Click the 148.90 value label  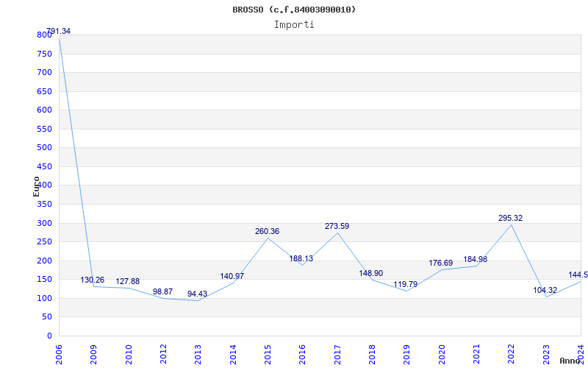click(x=371, y=273)
